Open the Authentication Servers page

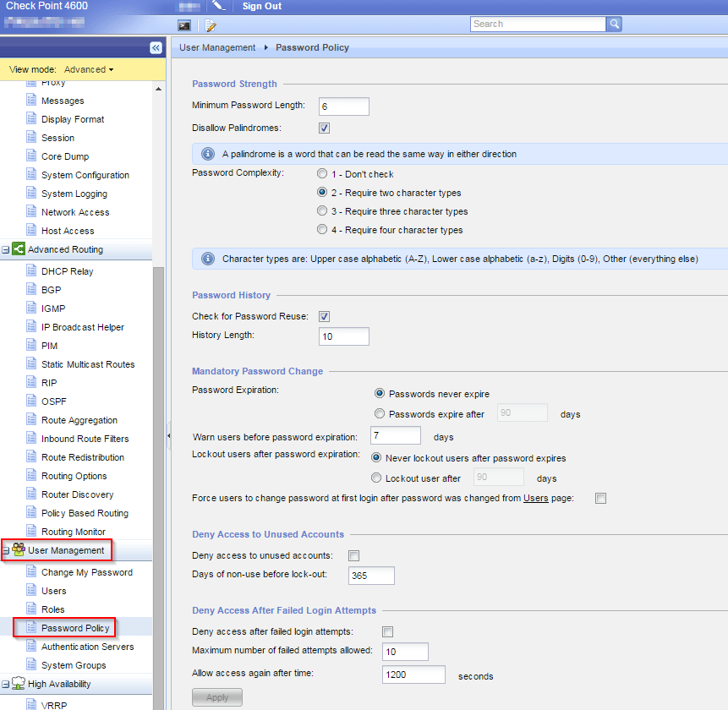coord(87,647)
